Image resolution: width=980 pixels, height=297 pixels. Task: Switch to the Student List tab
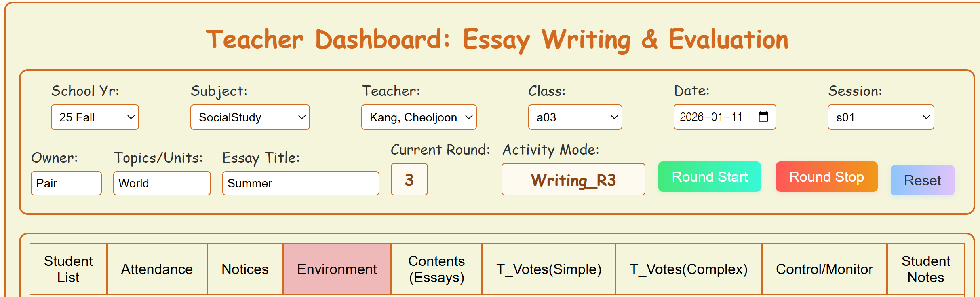68,269
